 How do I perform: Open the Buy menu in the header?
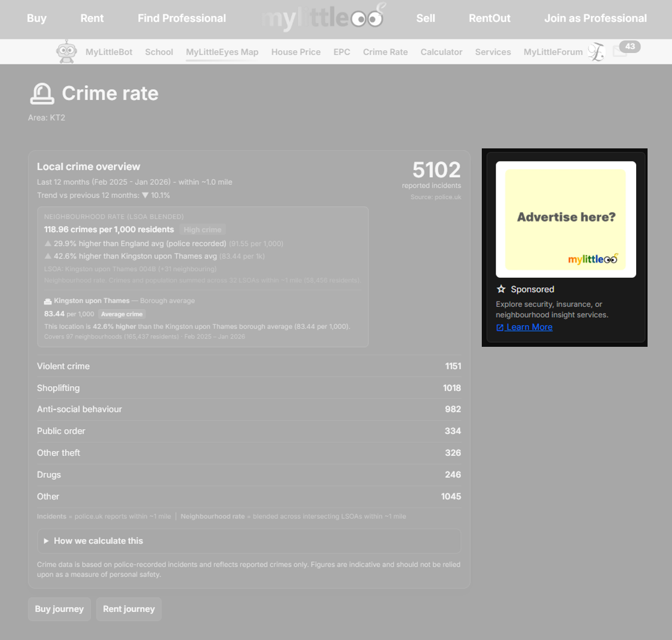point(36,18)
